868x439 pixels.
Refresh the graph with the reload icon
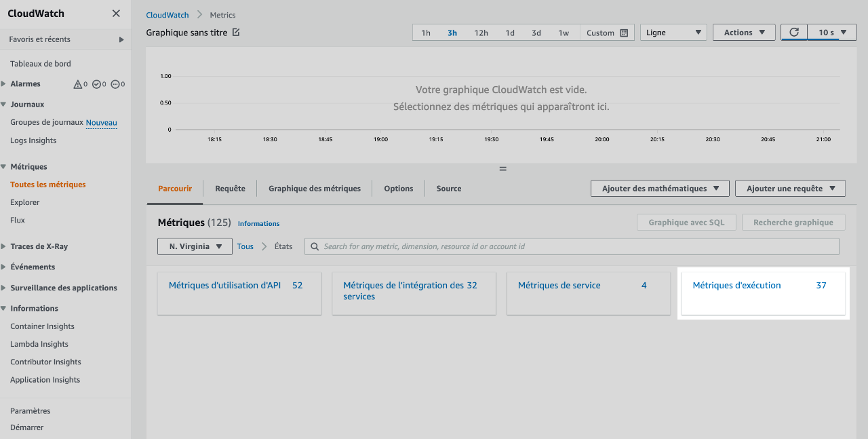[x=794, y=32]
